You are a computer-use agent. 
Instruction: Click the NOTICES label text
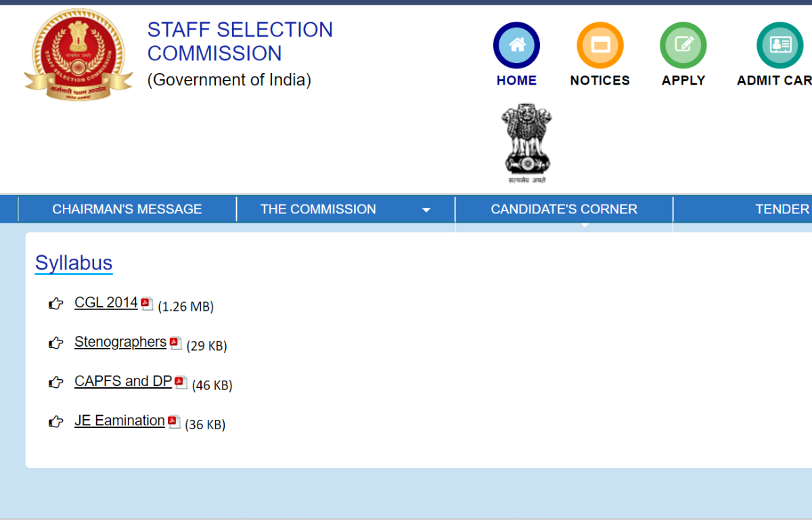click(x=600, y=81)
